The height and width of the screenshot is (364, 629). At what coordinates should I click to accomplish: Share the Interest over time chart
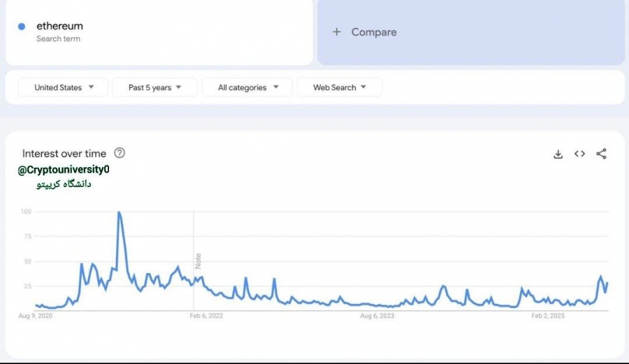tap(601, 154)
